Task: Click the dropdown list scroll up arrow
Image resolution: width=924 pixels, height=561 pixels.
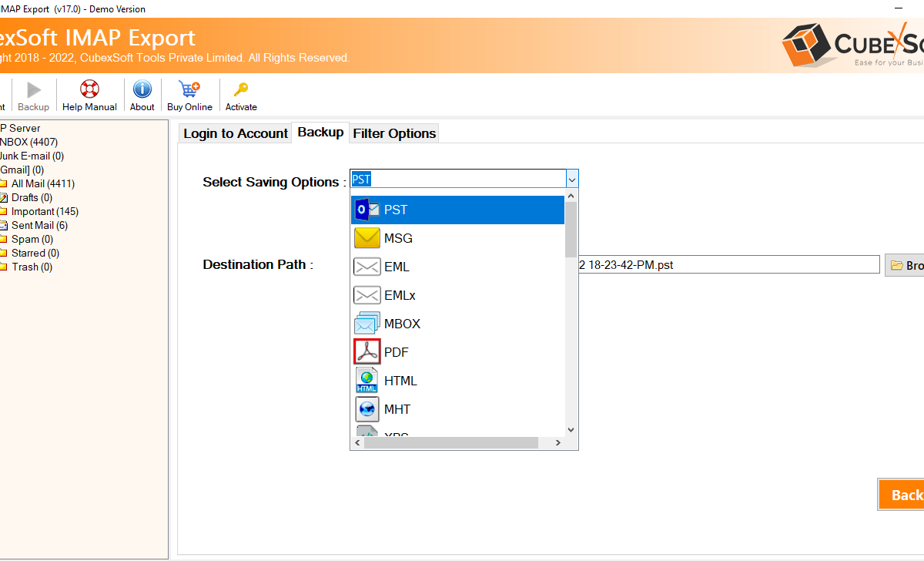Action: [571, 197]
